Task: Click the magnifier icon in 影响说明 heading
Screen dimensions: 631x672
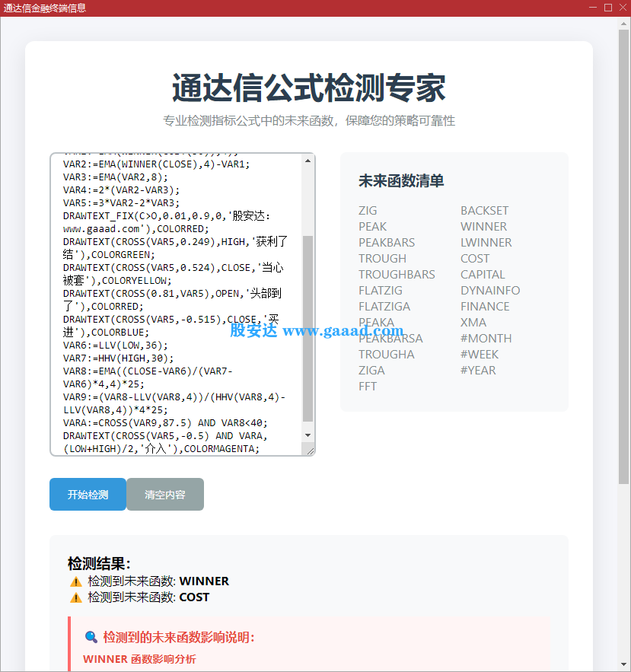Action: 91,637
